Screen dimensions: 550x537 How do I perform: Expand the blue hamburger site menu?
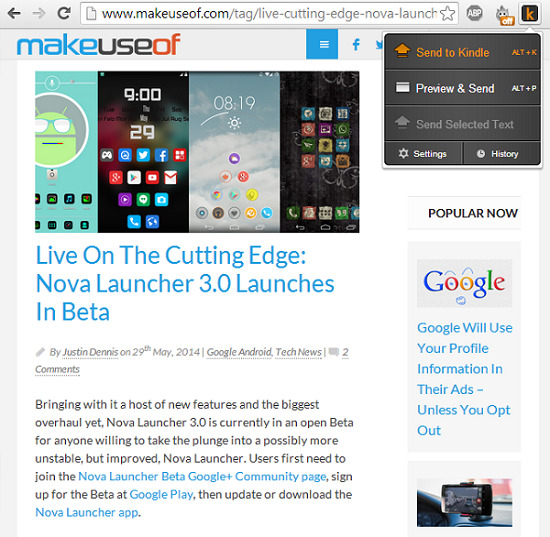(x=322, y=44)
